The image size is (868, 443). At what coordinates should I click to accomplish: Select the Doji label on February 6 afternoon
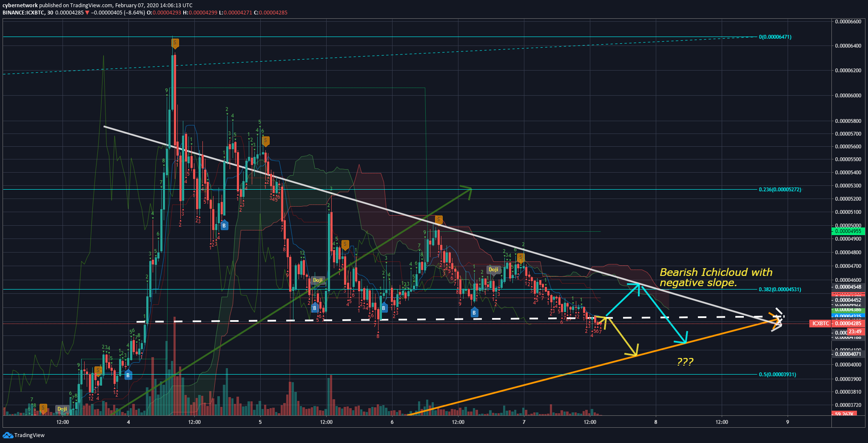coord(493,270)
